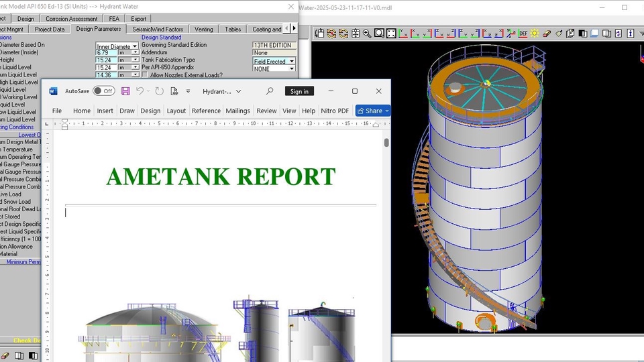Expand the Per API-650 Appendix dropdown
This screenshot has width=644, height=362.
(291, 68)
